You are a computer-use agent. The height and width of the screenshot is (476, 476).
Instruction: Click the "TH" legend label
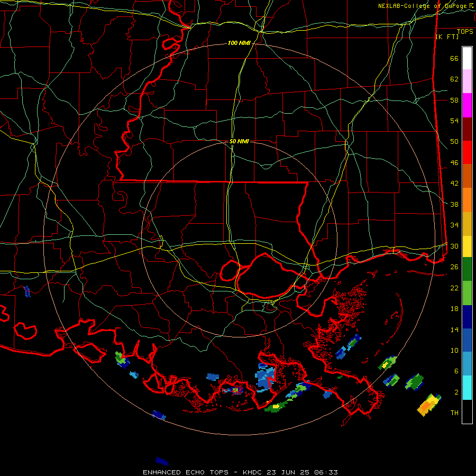pyautogui.click(x=454, y=413)
